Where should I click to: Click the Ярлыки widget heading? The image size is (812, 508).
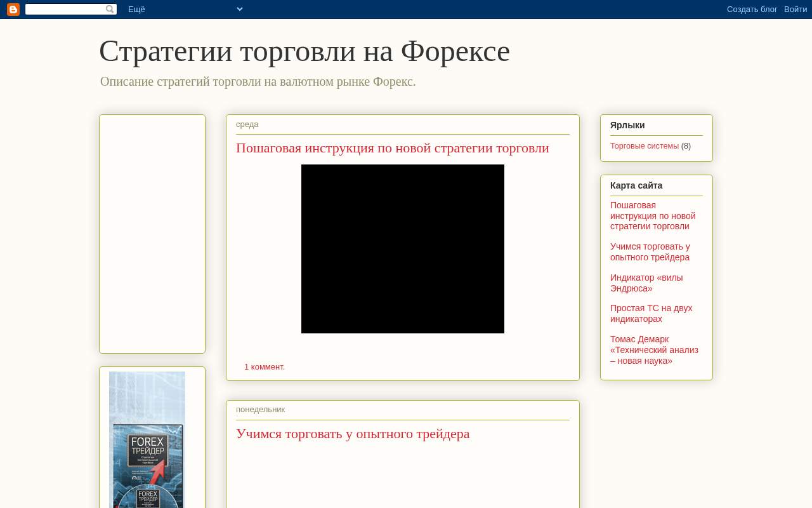pos(627,126)
